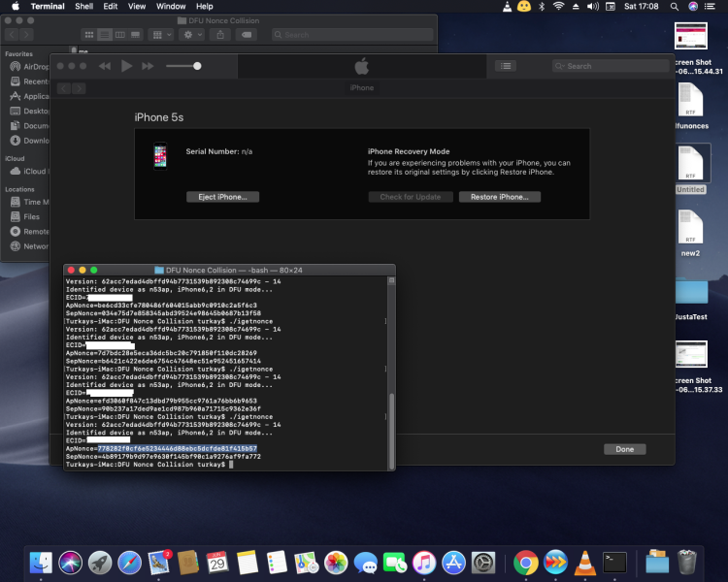Open iTunes from the Dock
728x582 pixels.
click(424, 563)
